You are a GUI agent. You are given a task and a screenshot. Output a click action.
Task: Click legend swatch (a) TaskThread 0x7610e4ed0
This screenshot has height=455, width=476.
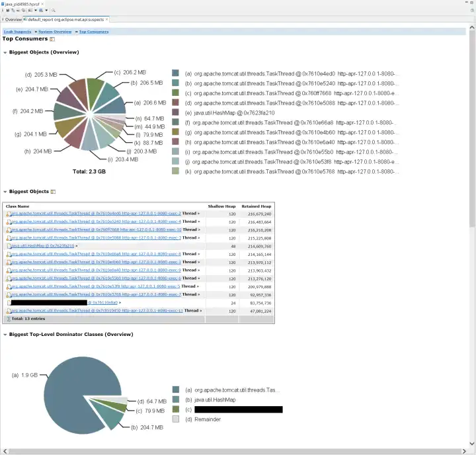[x=175, y=73]
